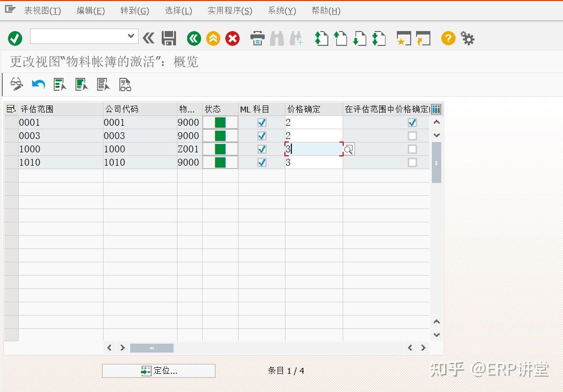
Task: Select the Back (green arrow) icon
Action: [x=193, y=38]
